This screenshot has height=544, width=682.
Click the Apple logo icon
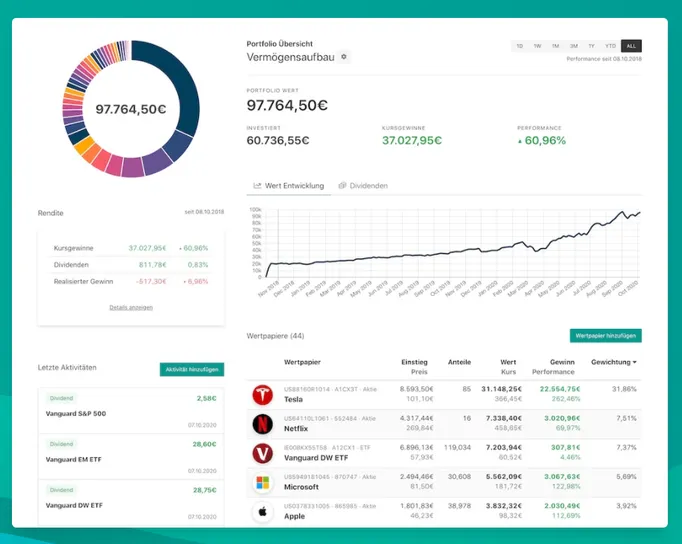coord(263,512)
